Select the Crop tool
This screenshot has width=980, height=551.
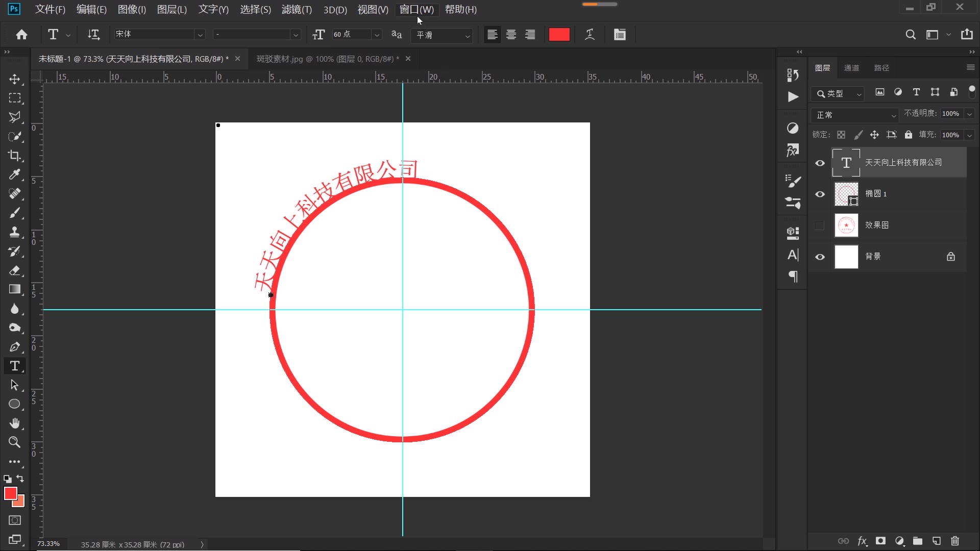pyautogui.click(x=14, y=156)
